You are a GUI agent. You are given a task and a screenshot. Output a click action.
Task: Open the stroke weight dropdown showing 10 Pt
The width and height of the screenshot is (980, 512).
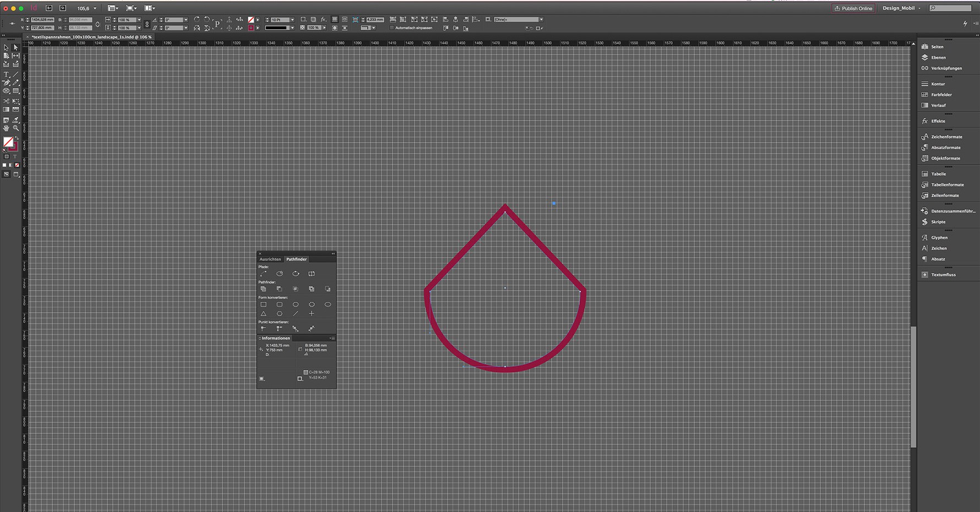[292, 19]
